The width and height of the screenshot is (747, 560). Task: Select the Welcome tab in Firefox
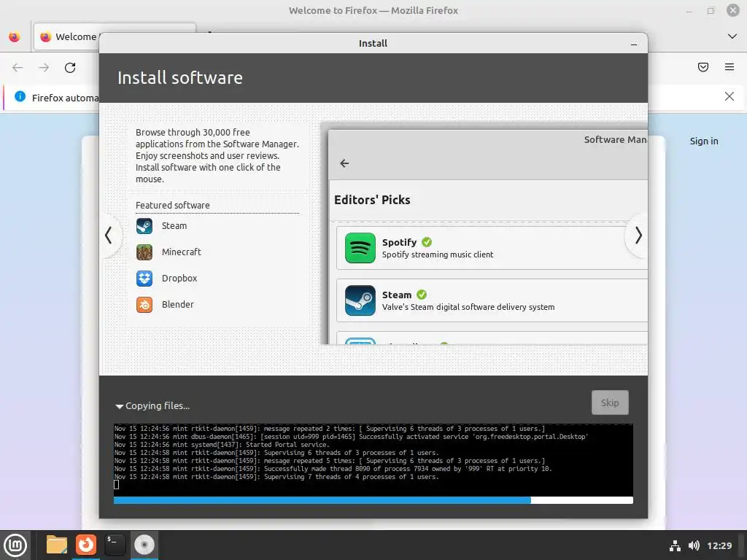[x=67, y=36]
